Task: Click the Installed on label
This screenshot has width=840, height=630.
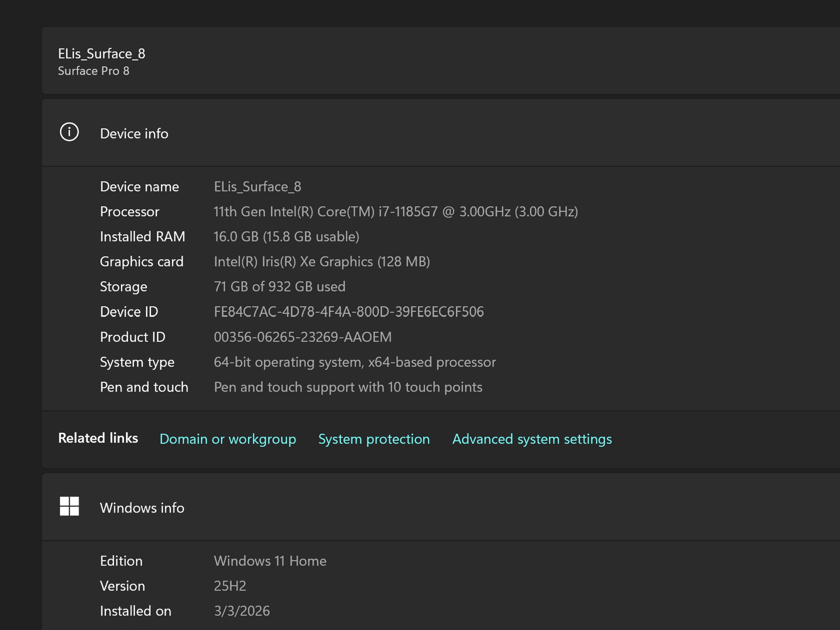Action: 136,611
